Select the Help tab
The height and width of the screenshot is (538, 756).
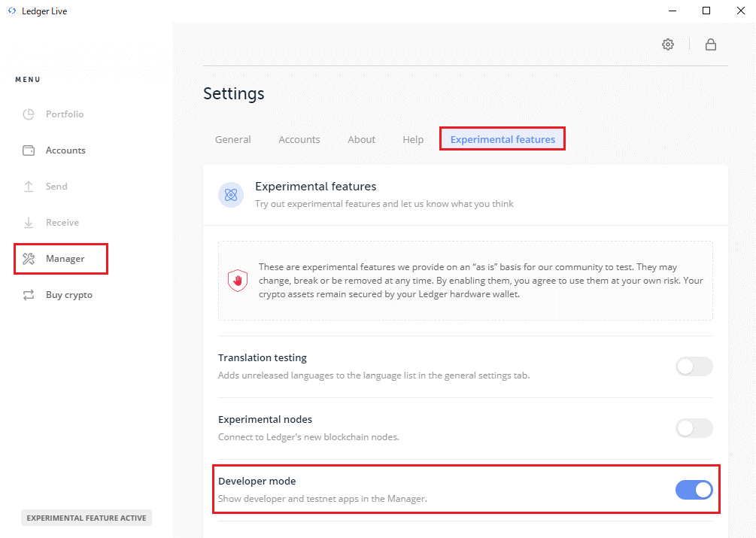[x=413, y=139]
